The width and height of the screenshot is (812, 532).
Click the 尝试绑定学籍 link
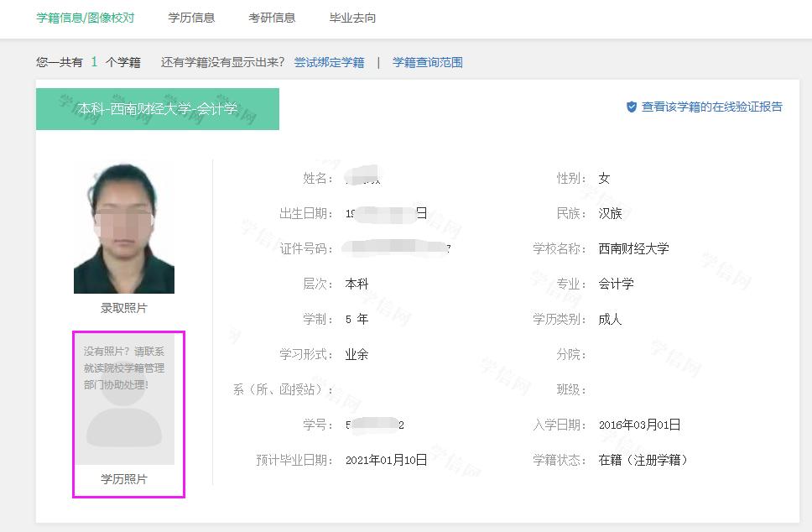pos(330,62)
